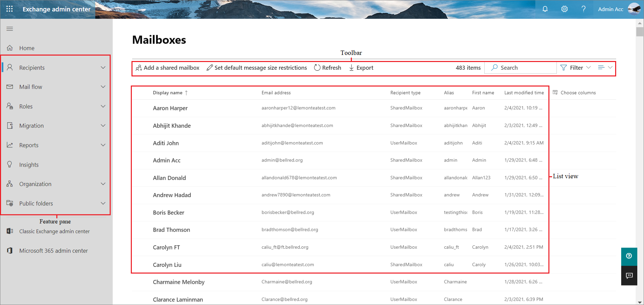This screenshot has height=305, width=644.
Task: Open settings gear in header
Action: [x=565, y=9]
